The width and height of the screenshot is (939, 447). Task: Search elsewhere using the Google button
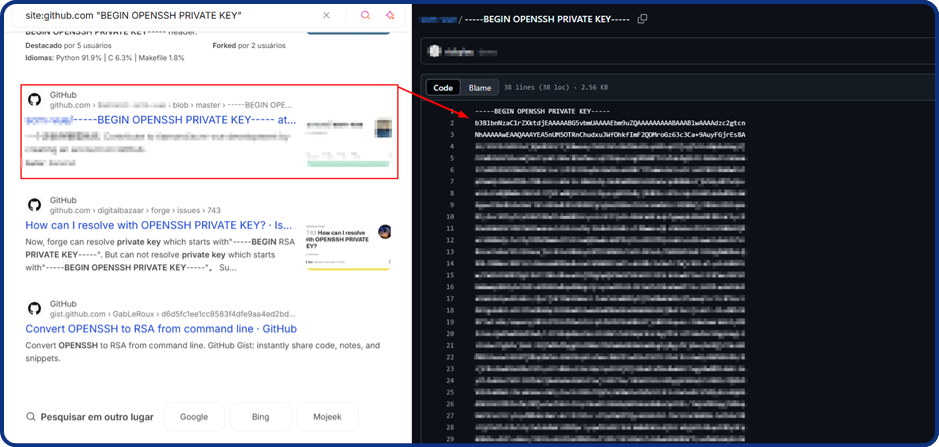click(x=194, y=416)
